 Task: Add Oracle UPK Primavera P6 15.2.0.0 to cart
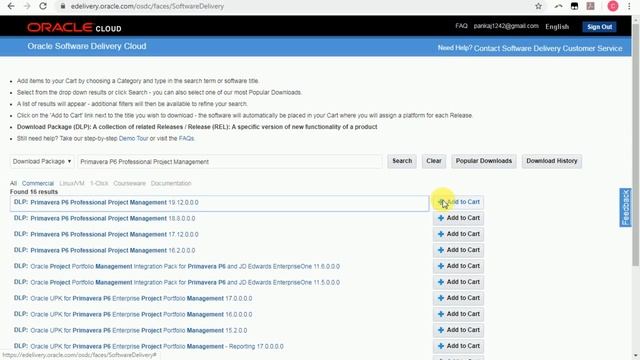458,330
